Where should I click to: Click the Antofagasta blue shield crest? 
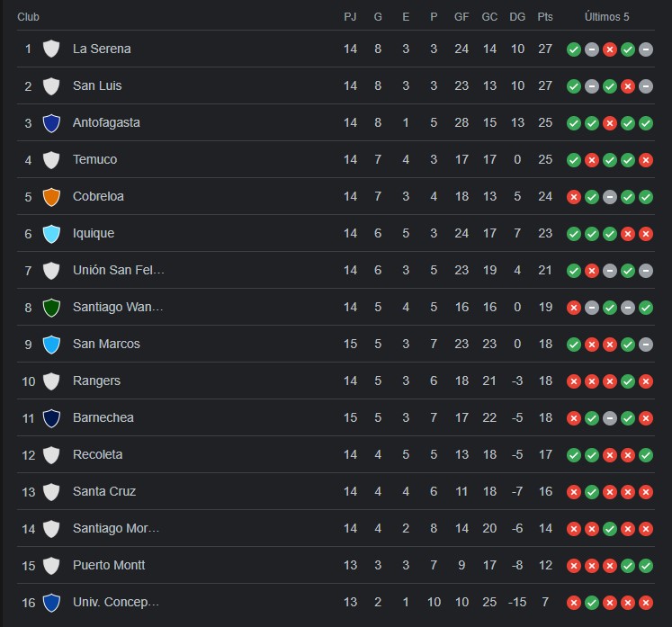(51, 123)
